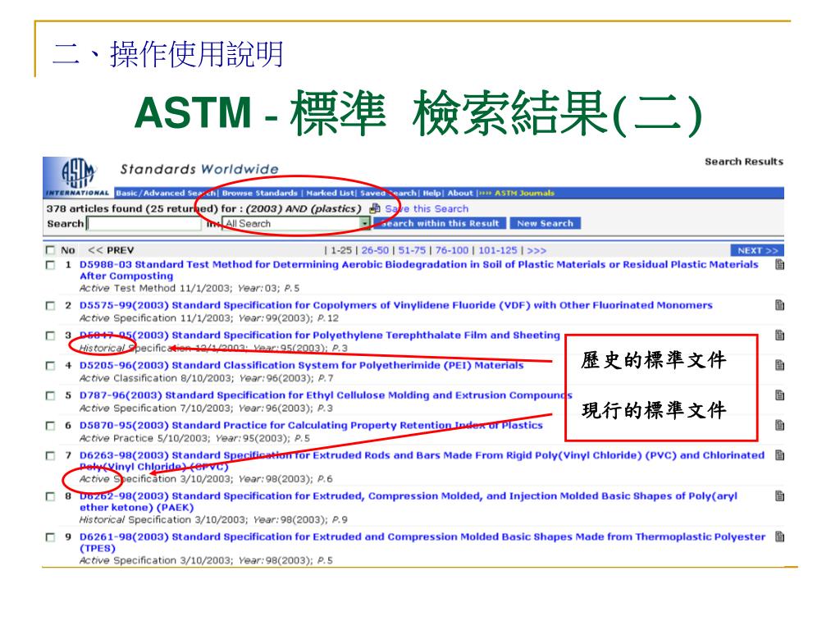Open the All Search dropdown arrow
The image size is (840, 630).
365,223
